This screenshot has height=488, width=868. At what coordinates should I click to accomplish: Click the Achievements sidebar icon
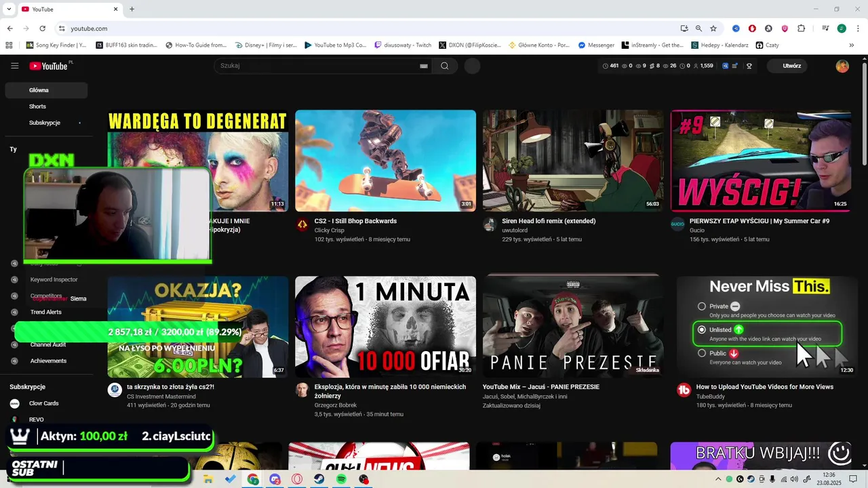(14, 361)
